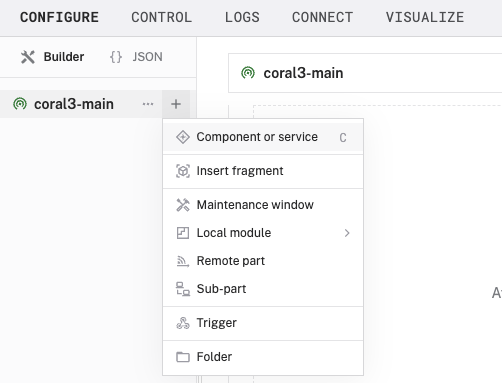Click the sidebar coral3-main status icon
The width and height of the screenshot is (502, 383).
pos(20,104)
